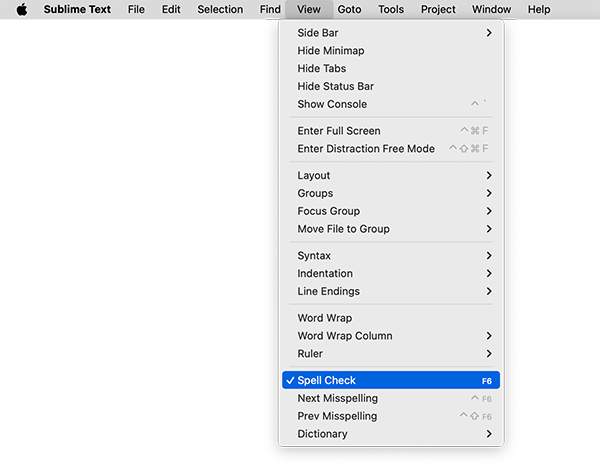Expand the Line Endings submenu

391,291
